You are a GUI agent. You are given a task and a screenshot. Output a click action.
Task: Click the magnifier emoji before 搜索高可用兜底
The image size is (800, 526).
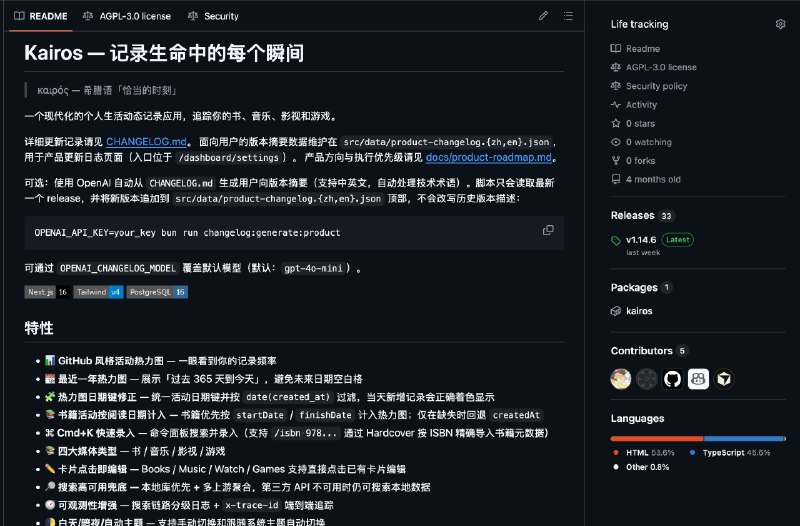tap(50, 487)
